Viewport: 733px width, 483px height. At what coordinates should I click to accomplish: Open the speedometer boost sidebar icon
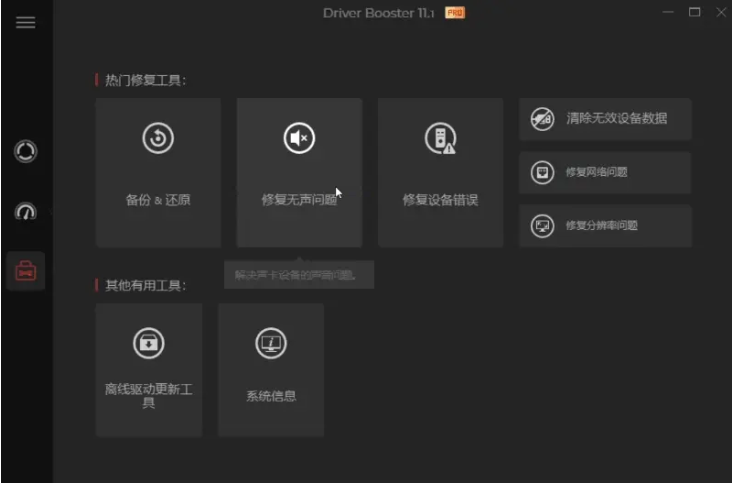(x=26, y=211)
